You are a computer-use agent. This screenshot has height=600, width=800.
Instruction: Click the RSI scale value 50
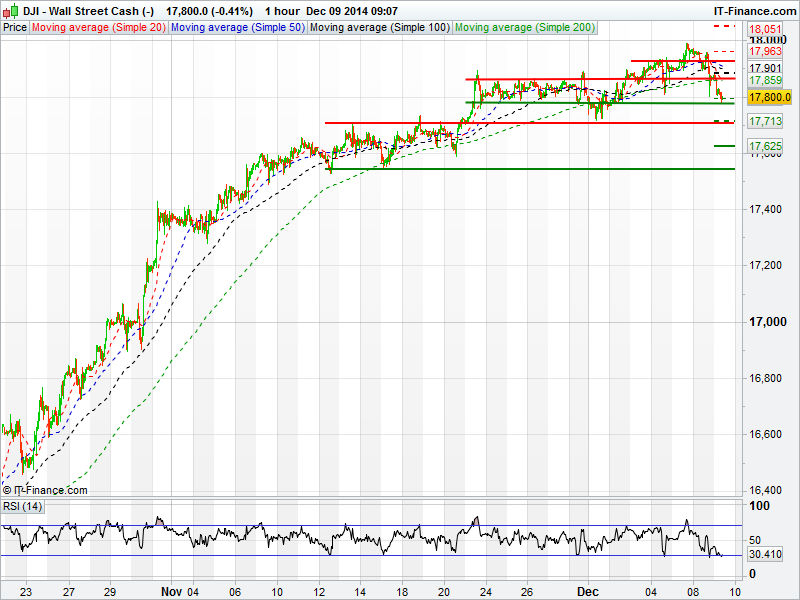click(x=755, y=540)
